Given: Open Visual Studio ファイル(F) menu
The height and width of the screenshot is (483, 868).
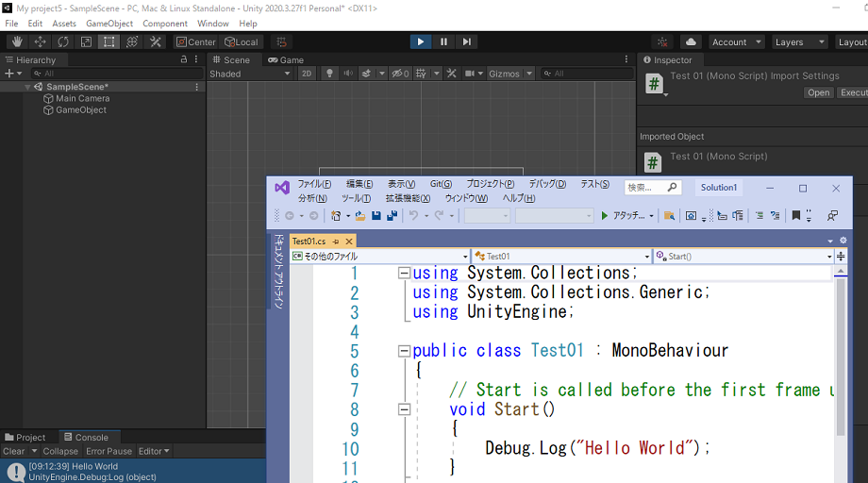Looking at the screenshot, I should (x=314, y=184).
